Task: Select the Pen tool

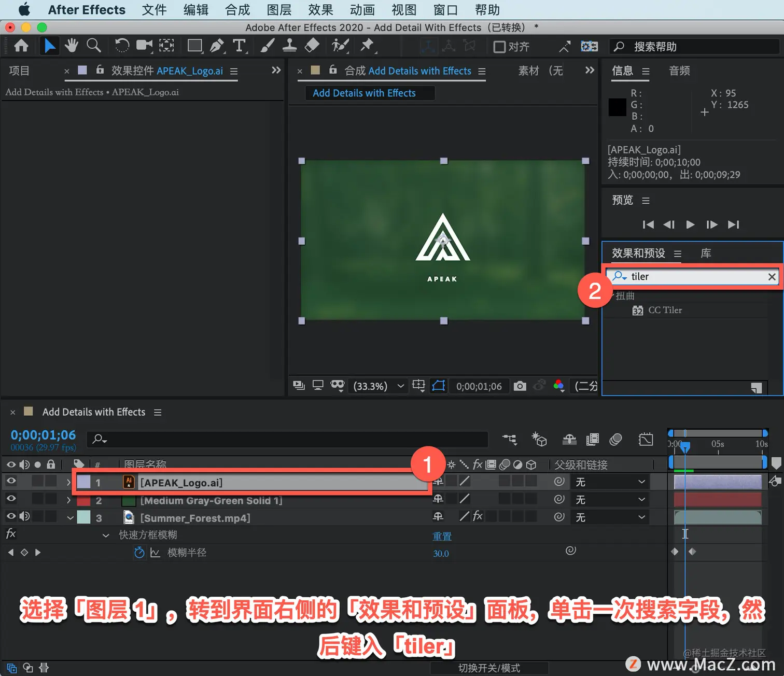Action: (x=217, y=46)
